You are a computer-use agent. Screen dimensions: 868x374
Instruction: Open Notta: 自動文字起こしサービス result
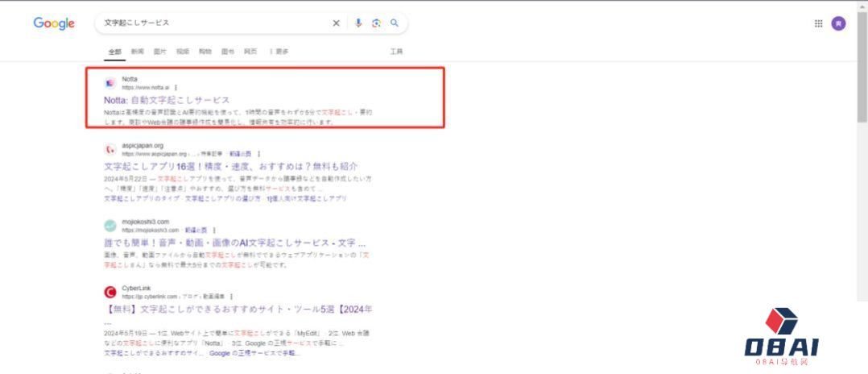[x=167, y=100]
